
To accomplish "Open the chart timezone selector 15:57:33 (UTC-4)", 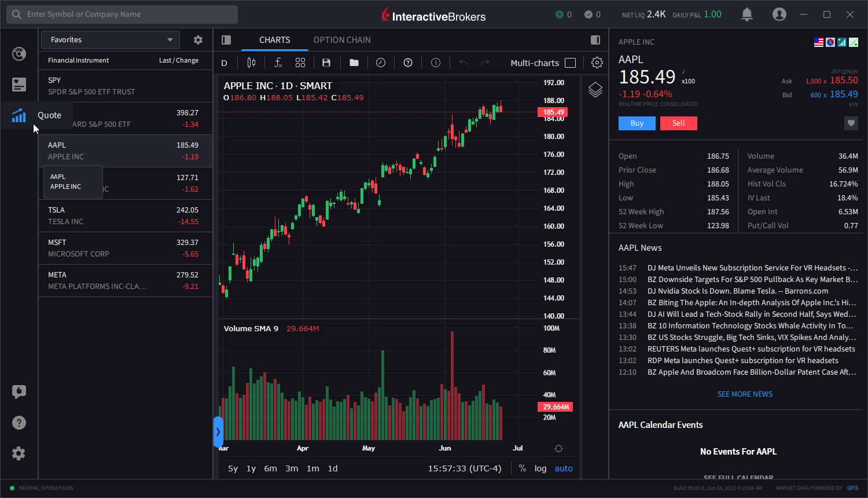I will tap(465, 468).
